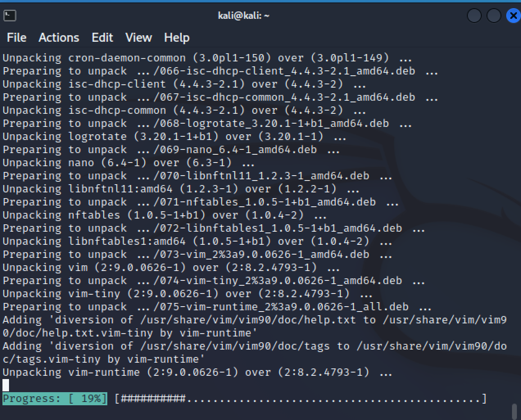Image resolution: width=521 pixels, height=420 pixels.
Task: Click the terminal scrollbar thumb
Action: tap(514, 411)
